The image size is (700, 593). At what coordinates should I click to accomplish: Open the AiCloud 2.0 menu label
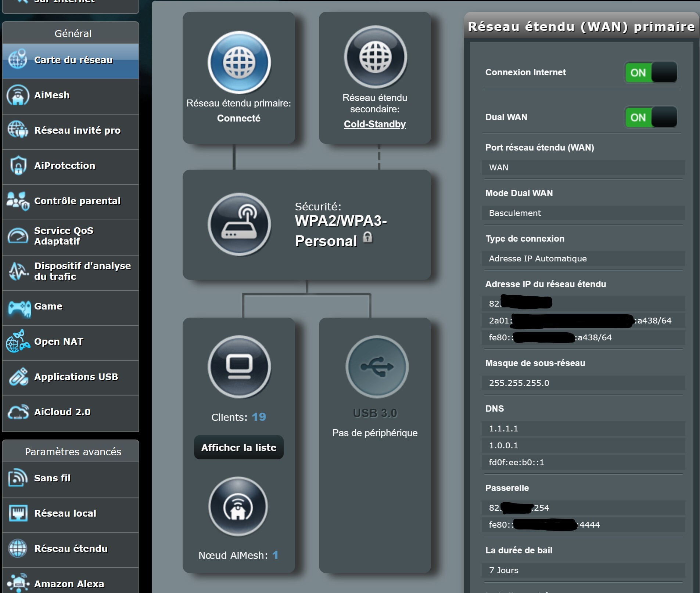pyautogui.click(x=62, y=412)
